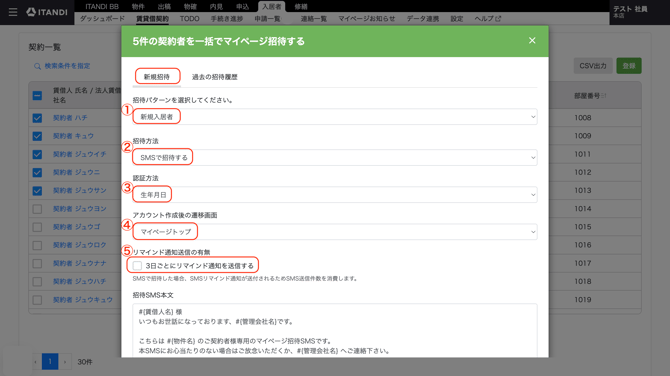Click the CSV出力 button
The image size is (670, 376).
(593, 66)
